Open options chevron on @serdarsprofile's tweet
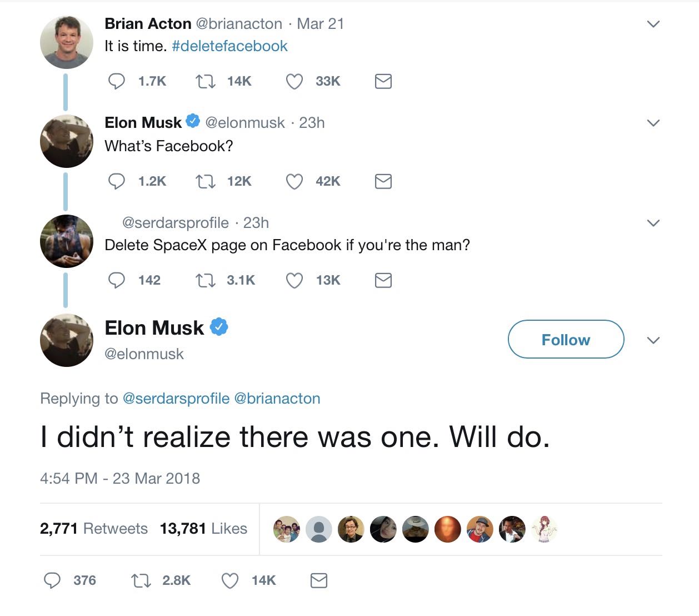The width and height of the screenshot is (699, 616). 653,223
